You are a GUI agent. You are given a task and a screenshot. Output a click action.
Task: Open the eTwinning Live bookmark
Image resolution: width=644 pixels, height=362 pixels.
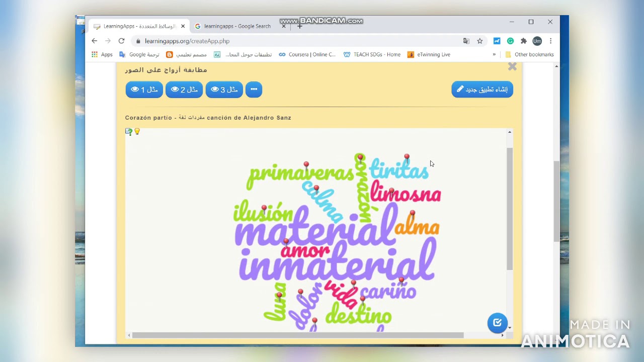click(429, 54)
